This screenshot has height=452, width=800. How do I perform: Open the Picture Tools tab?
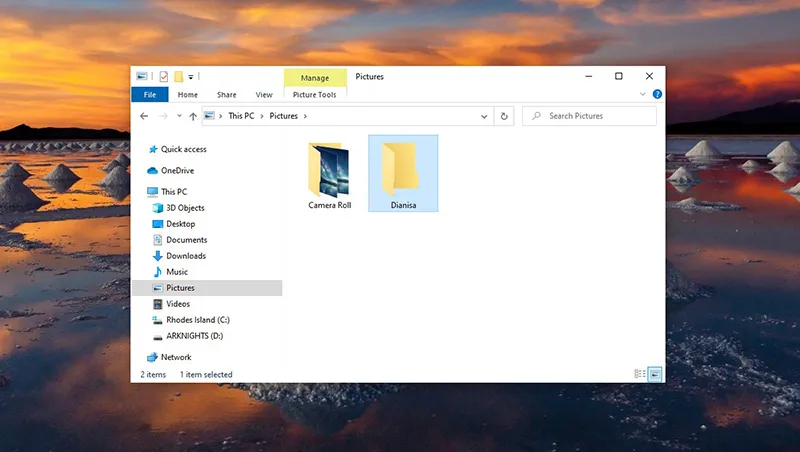314,95
